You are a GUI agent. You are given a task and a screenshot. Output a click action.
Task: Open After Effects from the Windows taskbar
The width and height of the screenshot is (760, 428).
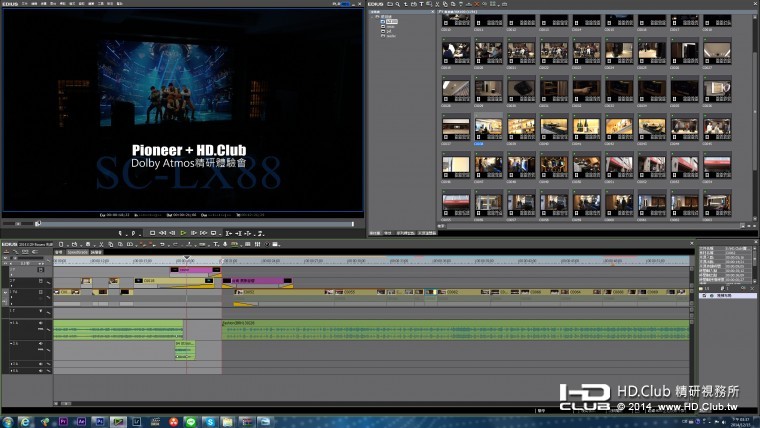(82, 421)
